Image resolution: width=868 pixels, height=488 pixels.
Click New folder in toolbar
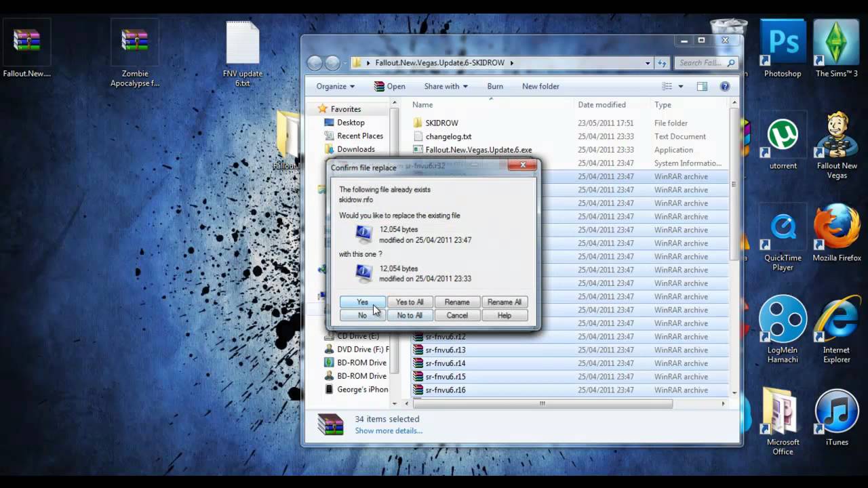tap(540, 86)
